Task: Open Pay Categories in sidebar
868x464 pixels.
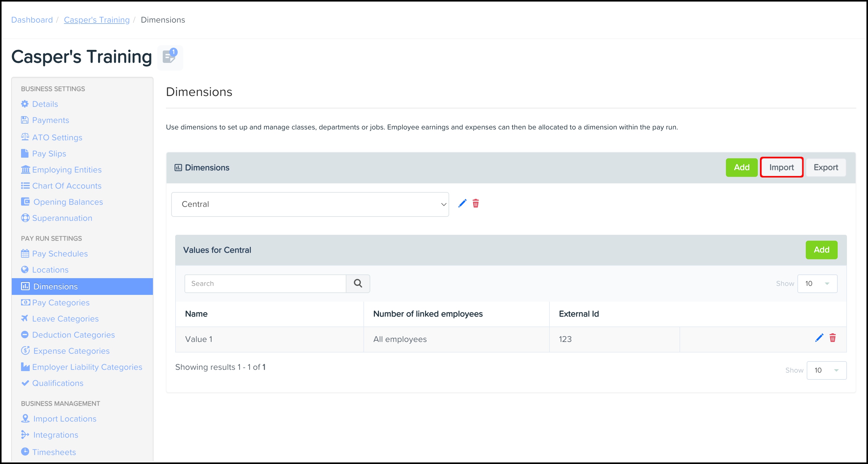Action: click(x=61, y=303)
